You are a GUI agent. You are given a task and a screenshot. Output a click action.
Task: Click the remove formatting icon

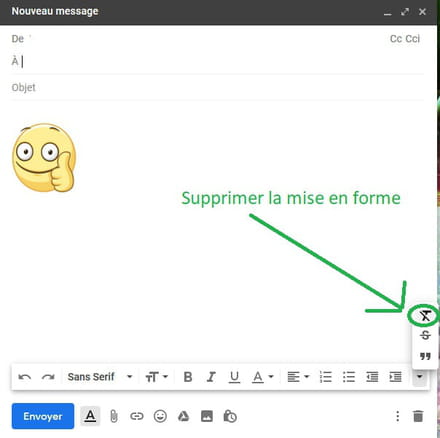coord(425,315)
